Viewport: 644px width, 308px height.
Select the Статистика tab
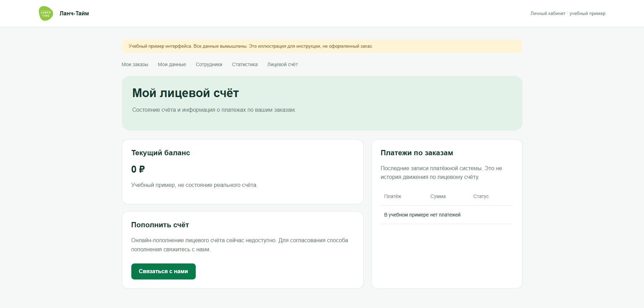coord(245,64)
